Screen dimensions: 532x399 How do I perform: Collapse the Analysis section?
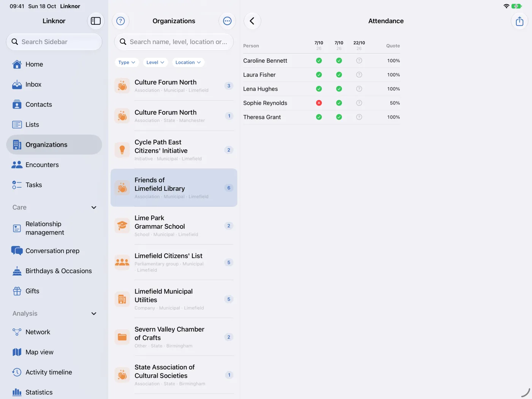click(x=94, y=313)
